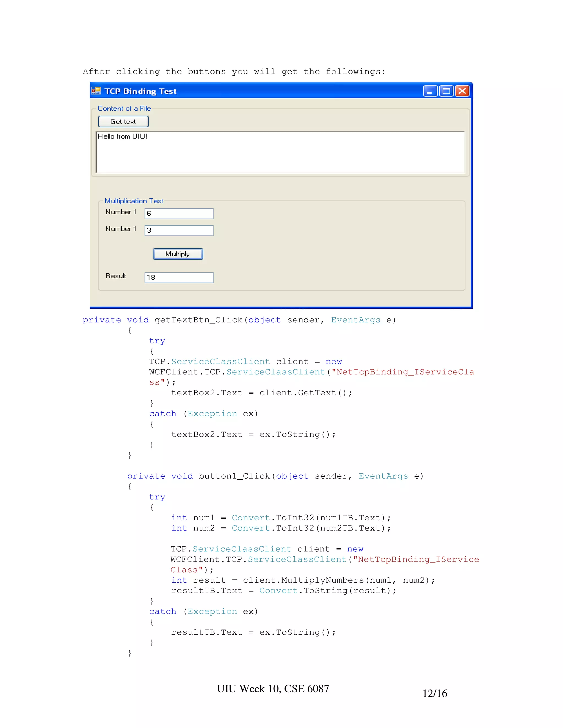Click the 12/16 page number
The height and width of the screenshot is (728, 563).
(435, 694)
